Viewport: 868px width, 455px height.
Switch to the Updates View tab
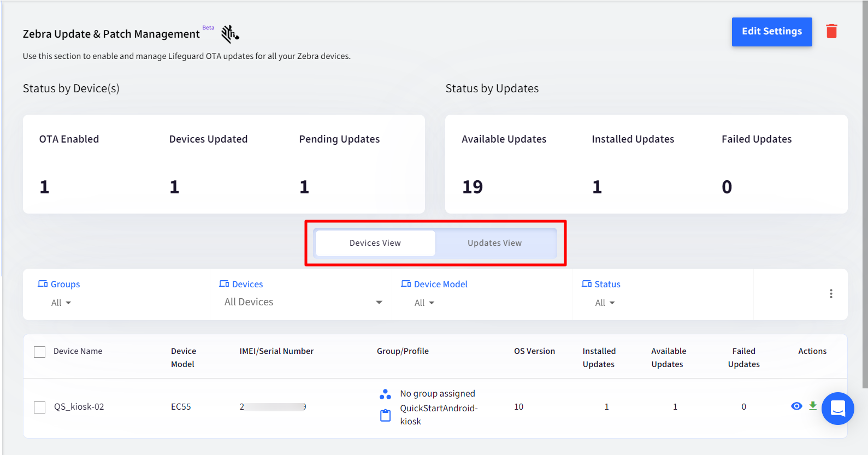(495, 243)
